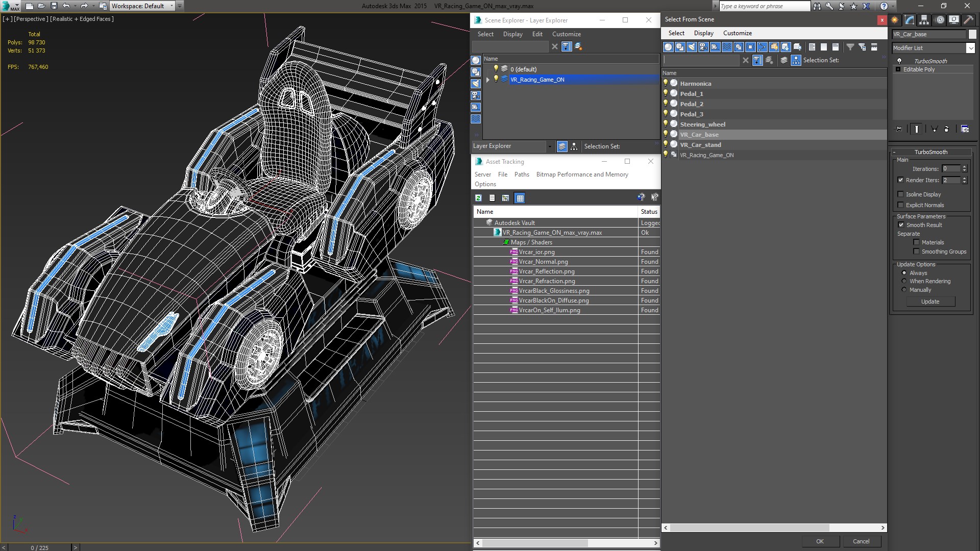The image size is (980, 551).
Task: Open the Display tab in the command panel
Action: point(954,20)
